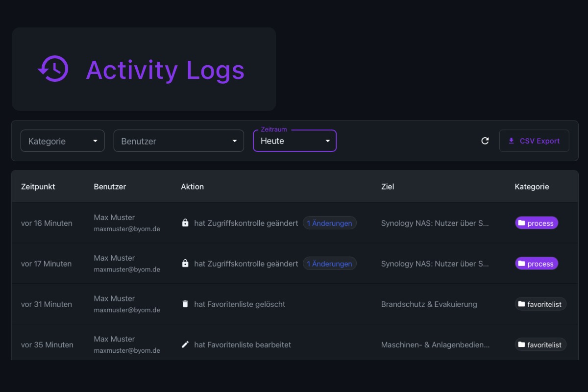Screen dimensions: 588x392
Task: Select the 'favoritelist' badge on the bottom row
Action: click(x=540, y=344)
